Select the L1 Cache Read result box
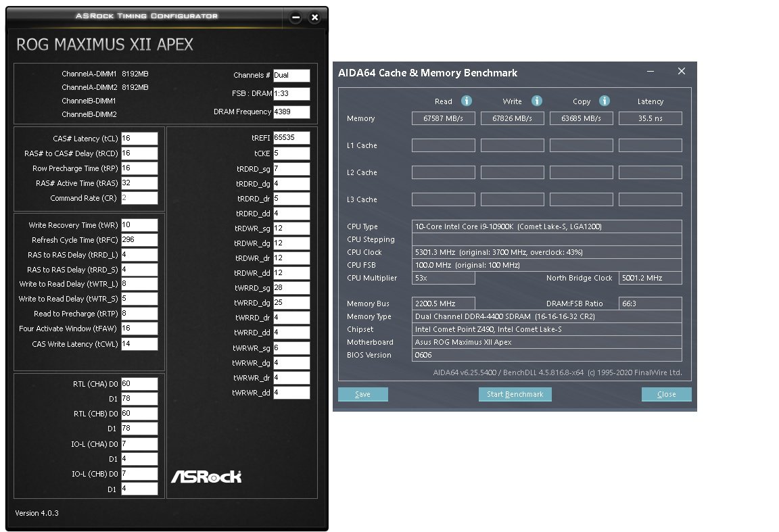 pos(443,145)
